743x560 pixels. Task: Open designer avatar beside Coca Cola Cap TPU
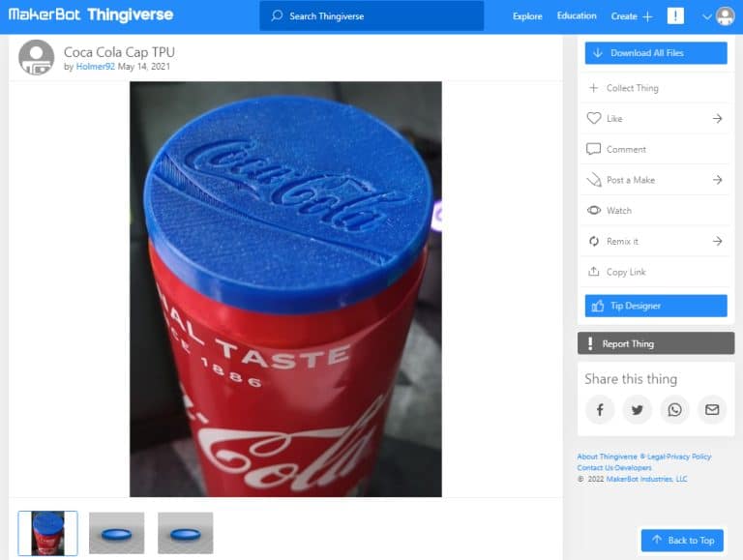pyautogui.click(x=37, y=57)
